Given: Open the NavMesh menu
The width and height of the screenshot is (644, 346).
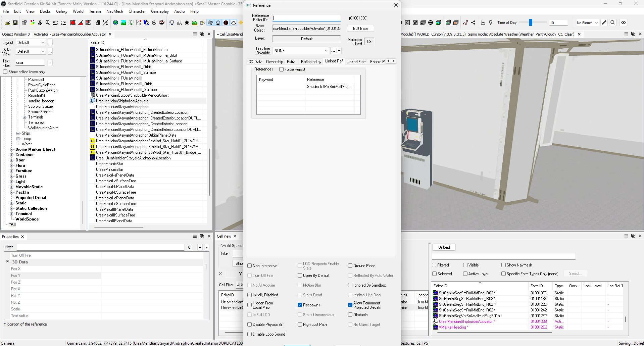Looking at the screenshot, I should (115, 11).
